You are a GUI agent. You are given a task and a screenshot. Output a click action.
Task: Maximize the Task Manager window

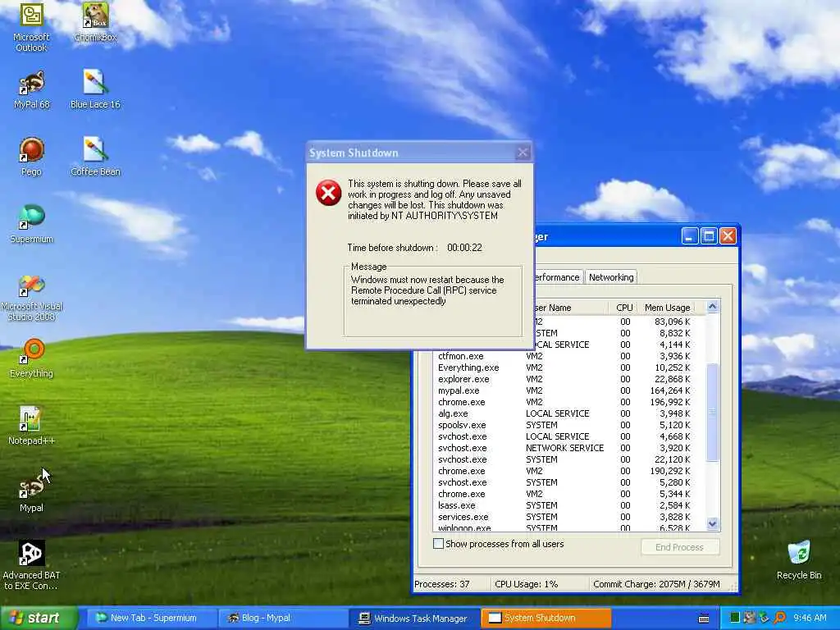pos(709,236)
